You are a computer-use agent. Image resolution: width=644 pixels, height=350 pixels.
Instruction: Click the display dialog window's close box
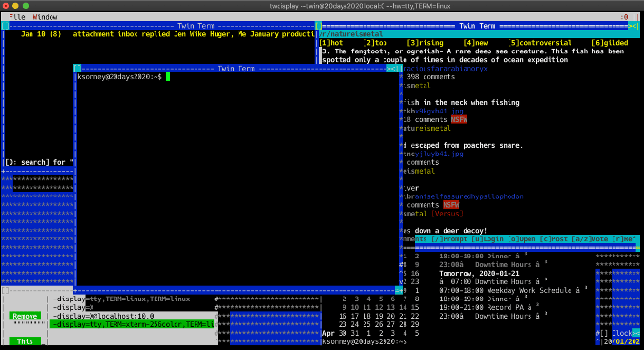(5, 290)
